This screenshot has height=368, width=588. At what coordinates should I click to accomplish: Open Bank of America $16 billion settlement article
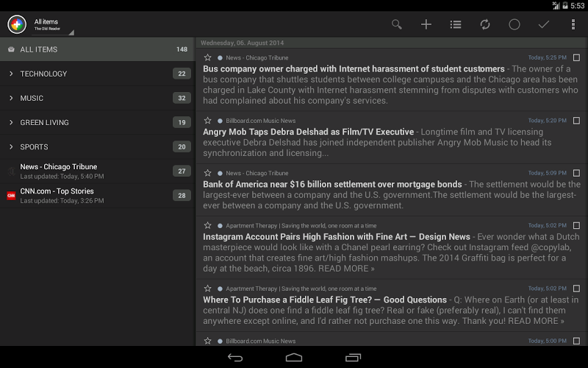coord(392,190)
